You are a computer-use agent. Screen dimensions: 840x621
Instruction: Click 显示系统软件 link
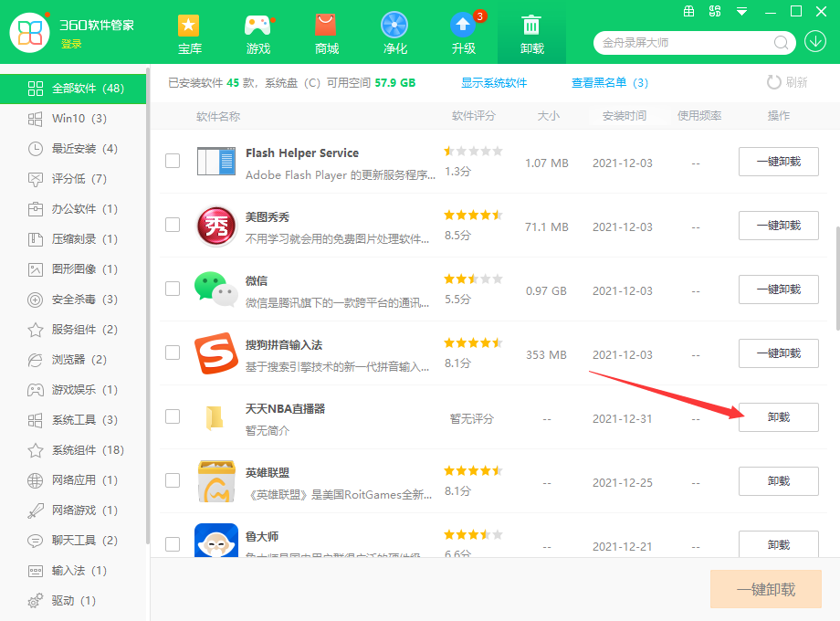[x=494, y=82]
